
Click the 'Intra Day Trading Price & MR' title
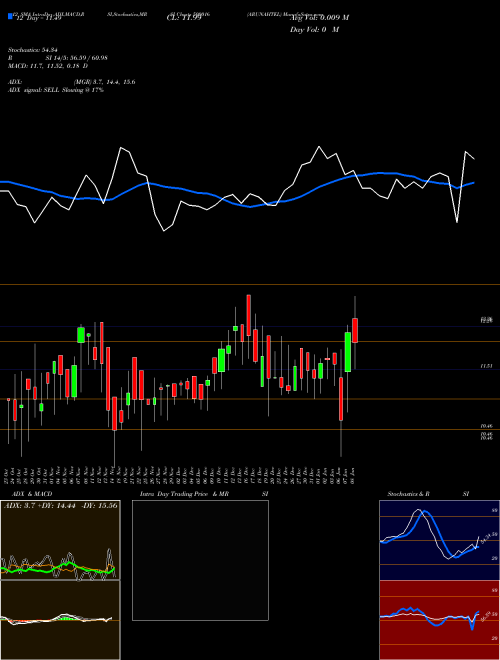tap(184, 494)
